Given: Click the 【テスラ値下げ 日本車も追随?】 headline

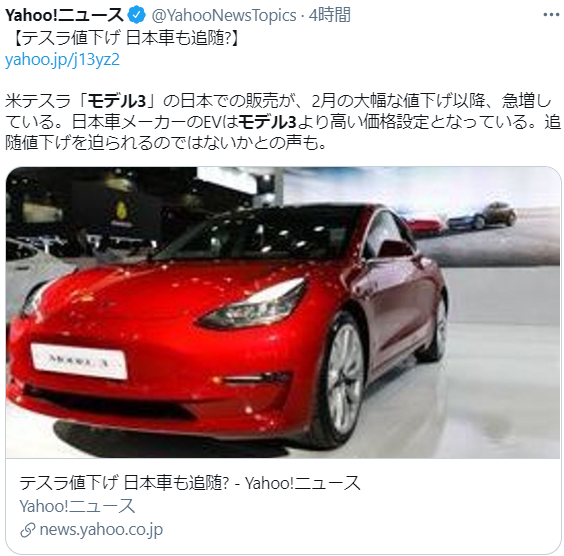Looking at the screenshot, I should (x=126, y=38).
